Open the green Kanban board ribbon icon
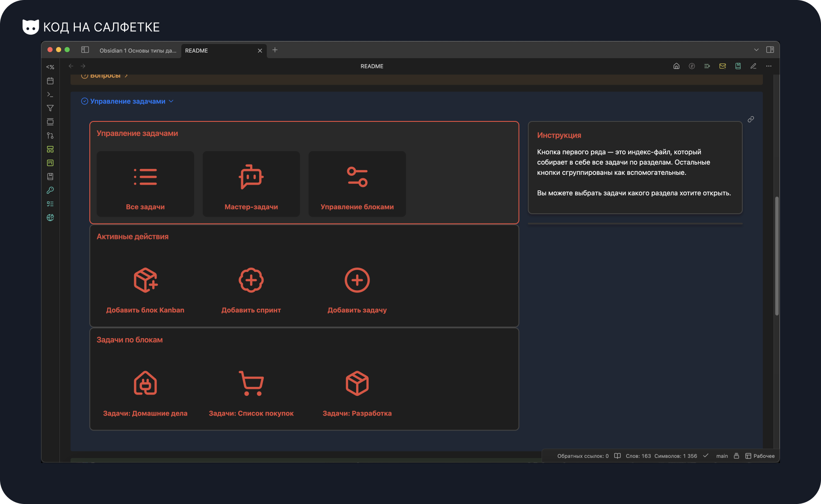821x504 pixels. [50, 163]
